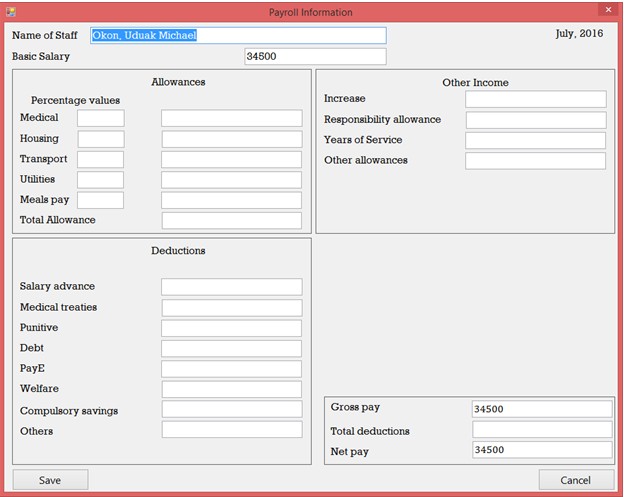Focus the Utilities allowance amount field
The height and width of the screenshot is (497, 624).
pyautogui.click(x=231, y=179)
